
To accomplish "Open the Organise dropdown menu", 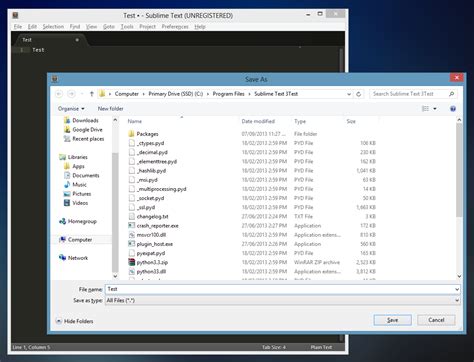I will tap(71, 109).
